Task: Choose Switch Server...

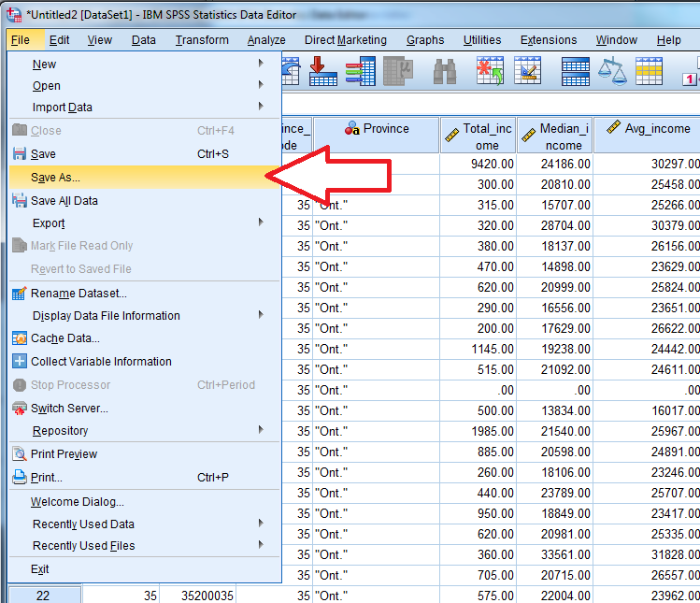Action: pyautogui.click(x=145, y=408)
